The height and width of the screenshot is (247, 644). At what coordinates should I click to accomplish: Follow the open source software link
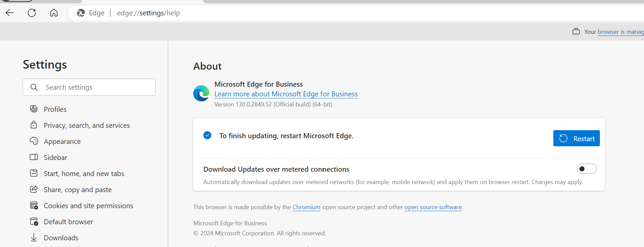pyautogui.click(x=433, y=207)
